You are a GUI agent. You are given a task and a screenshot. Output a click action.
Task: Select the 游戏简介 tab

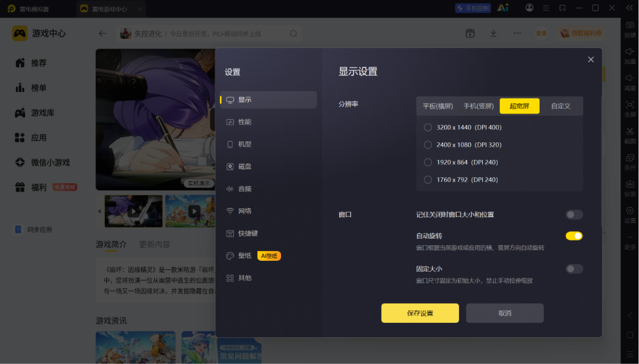(x=111, y=244)
